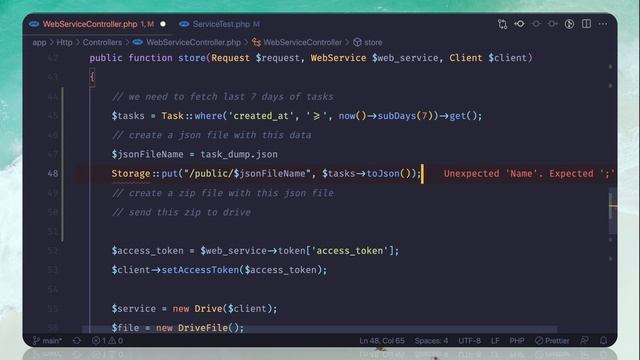The height and width of the screenshot is (360, 640).
Task: Click the horizontal scrollbar below the code
Action: pos(319,329)
